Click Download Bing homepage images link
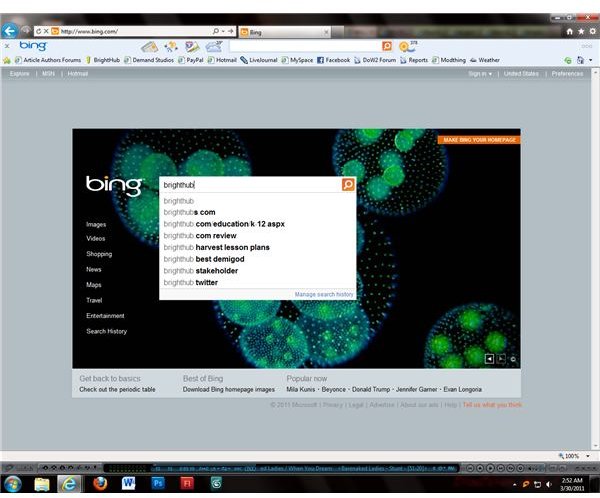This screenshot has height=498, width=600. click(x=229, y=390)
